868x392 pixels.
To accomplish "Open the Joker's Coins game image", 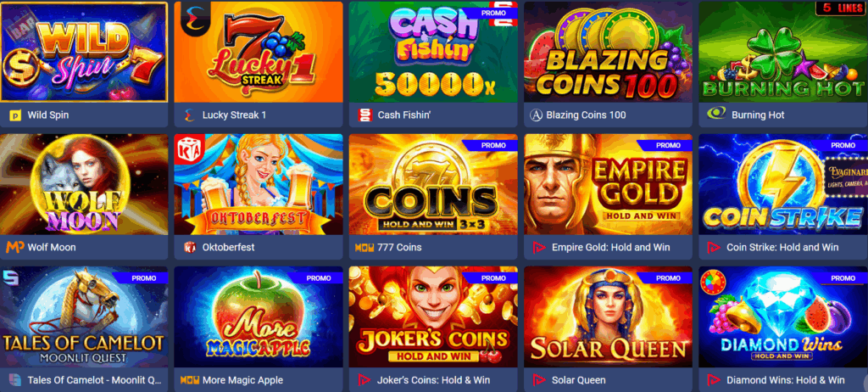I will click(433, 317).
